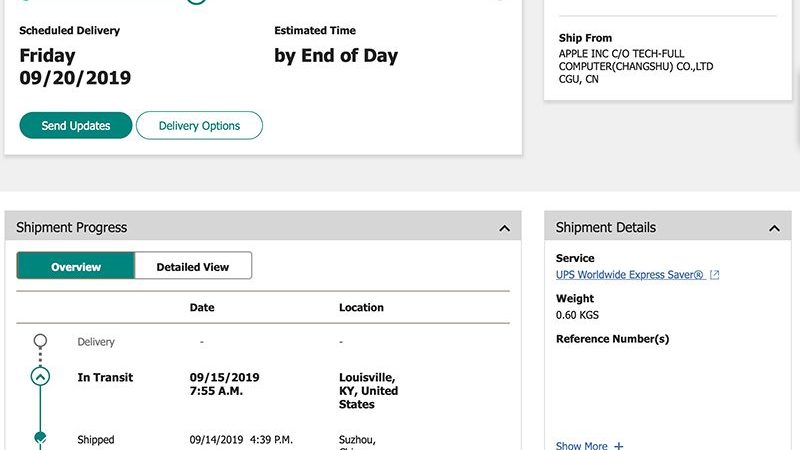Click the Send Updates button
800x450 pixels.
click(75, 126)
